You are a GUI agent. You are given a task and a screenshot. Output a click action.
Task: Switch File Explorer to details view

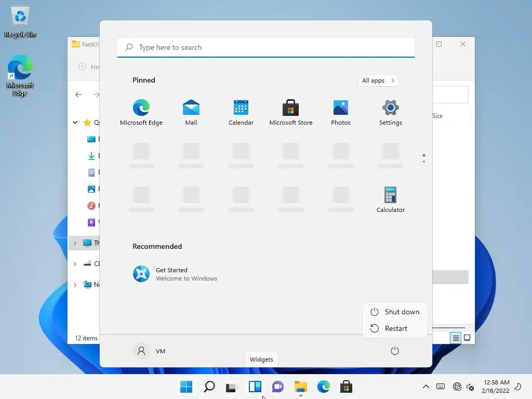(x=456, y=338)
